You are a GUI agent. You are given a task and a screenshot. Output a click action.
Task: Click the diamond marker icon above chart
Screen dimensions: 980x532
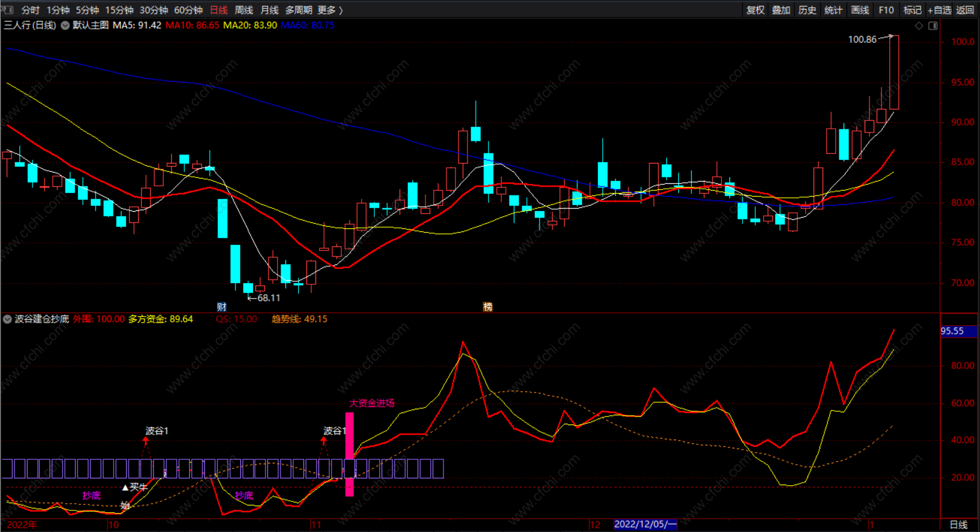(919, 26)
